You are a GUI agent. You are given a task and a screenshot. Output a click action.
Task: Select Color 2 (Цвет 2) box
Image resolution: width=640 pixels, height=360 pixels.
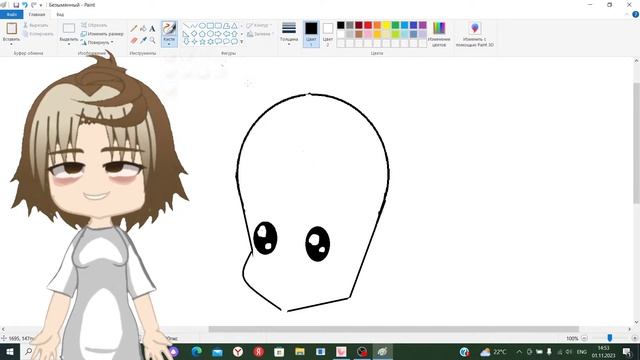tap(328, 34)
